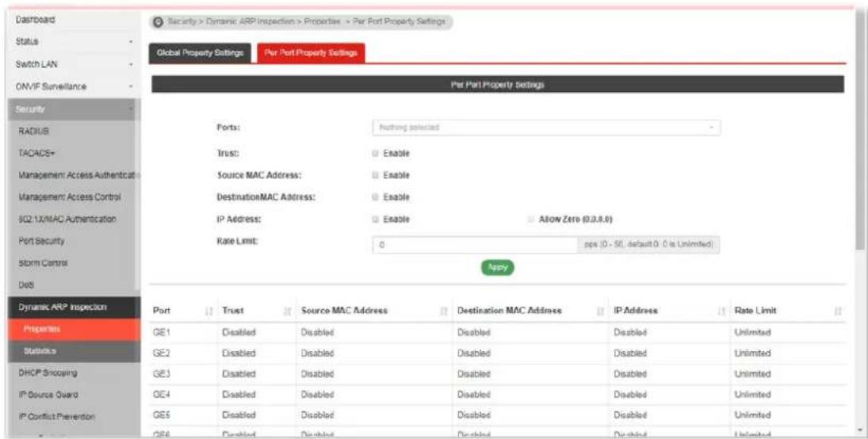Viewport: 868px width, 439px height.
Task: Sort by Rate Limit column arrows
Action: tap(838, 311)
